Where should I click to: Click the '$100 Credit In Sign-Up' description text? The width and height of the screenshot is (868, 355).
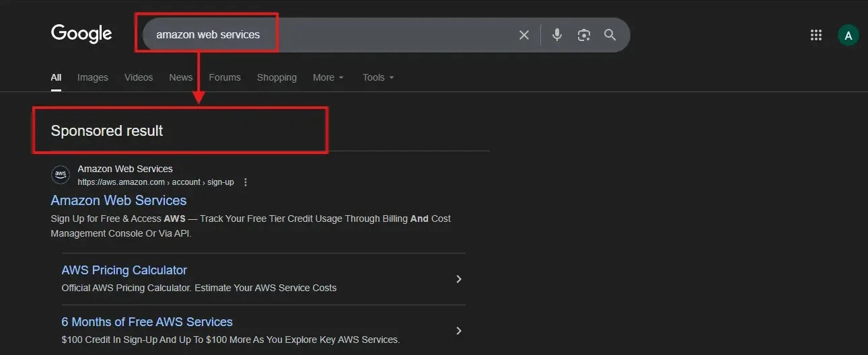coord(231,340)
